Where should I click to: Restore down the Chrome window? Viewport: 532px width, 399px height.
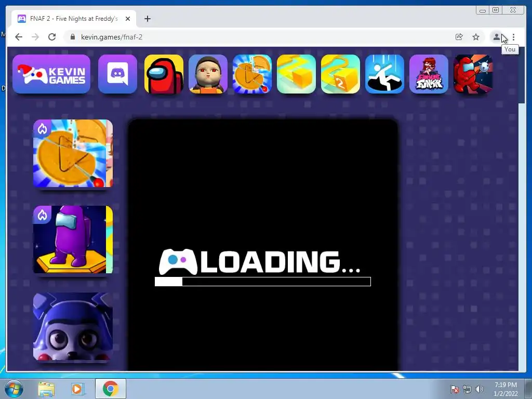(x=496, y=10)
